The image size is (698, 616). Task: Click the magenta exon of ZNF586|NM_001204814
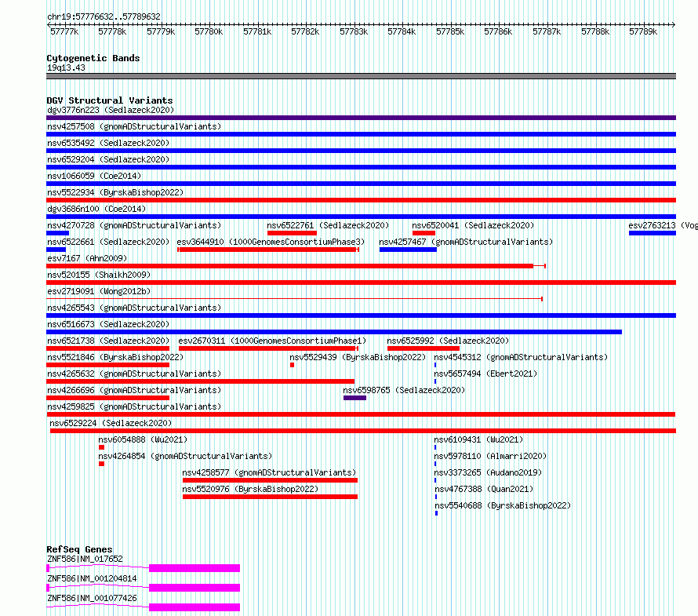pos(194,588)
